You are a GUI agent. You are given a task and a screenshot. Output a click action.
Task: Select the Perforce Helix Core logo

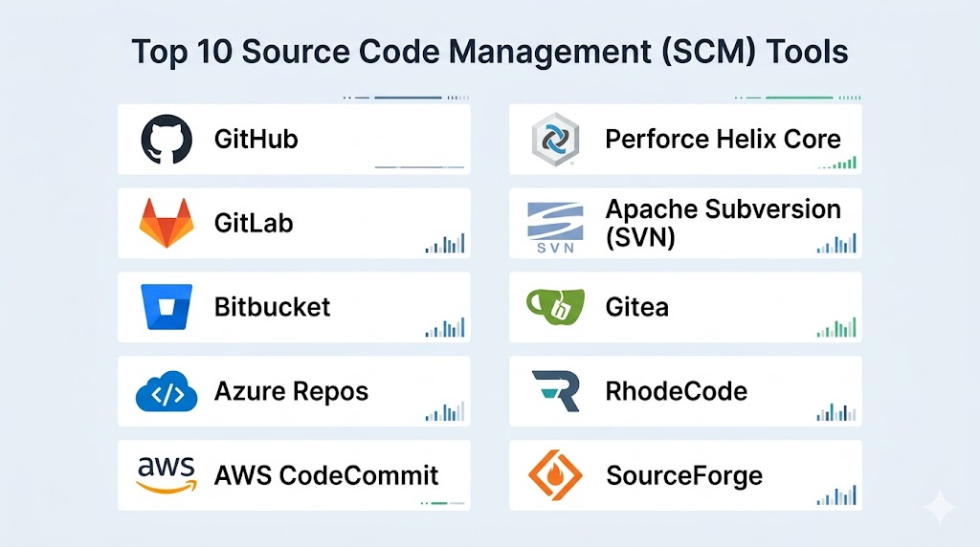tap(556, 140)
